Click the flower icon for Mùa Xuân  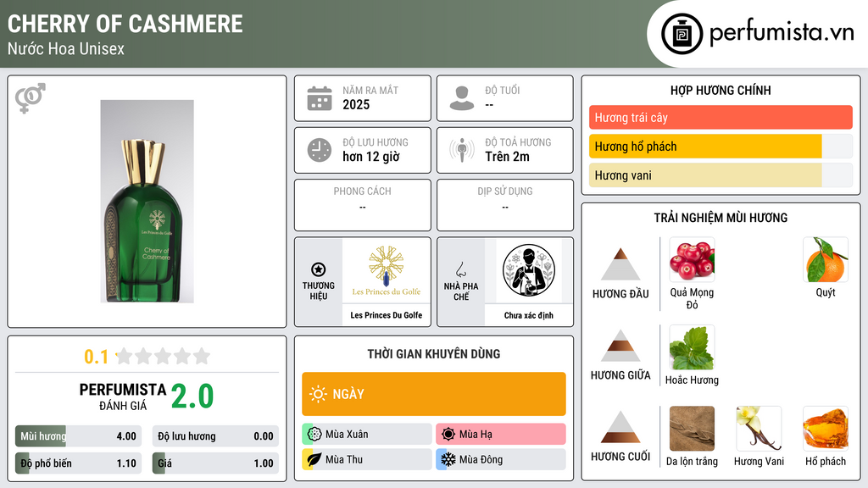[x=314, y=435]
